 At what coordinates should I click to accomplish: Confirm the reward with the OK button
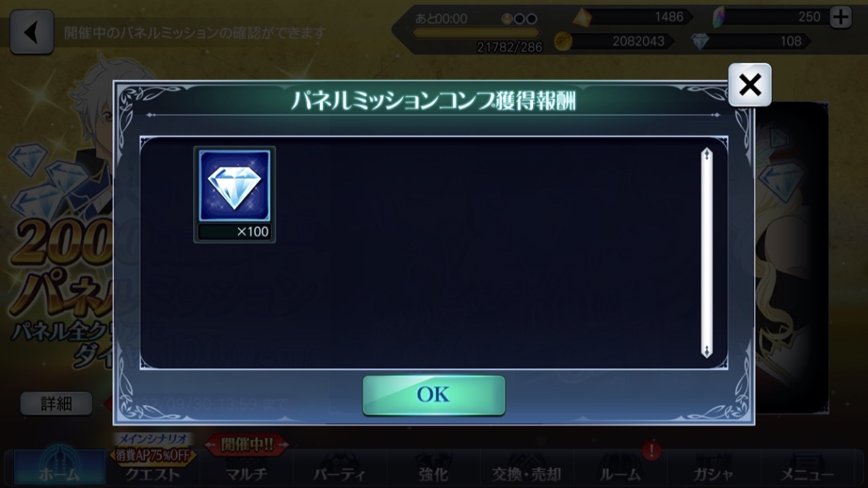point(433,394)
